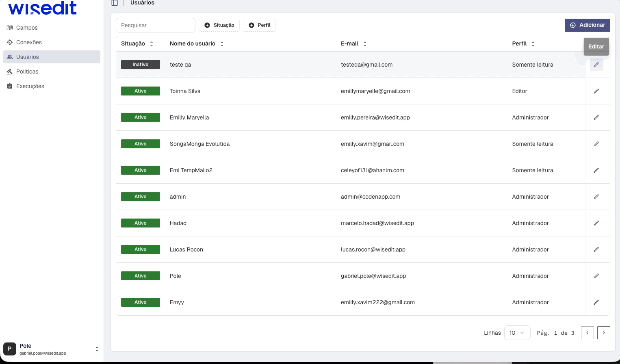Edit the Toinha Silva user row
620x364 pixels.
[596, 91]
